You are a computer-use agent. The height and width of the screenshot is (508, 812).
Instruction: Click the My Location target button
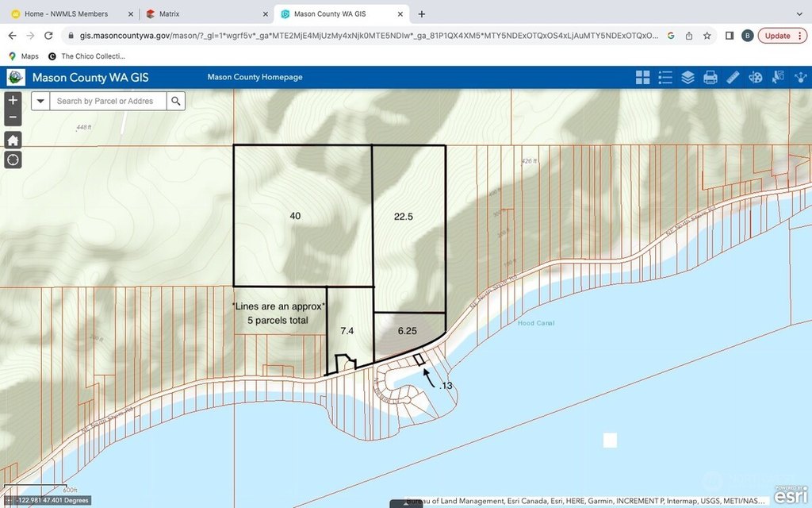pyautogui.click(x=13, y=160)
